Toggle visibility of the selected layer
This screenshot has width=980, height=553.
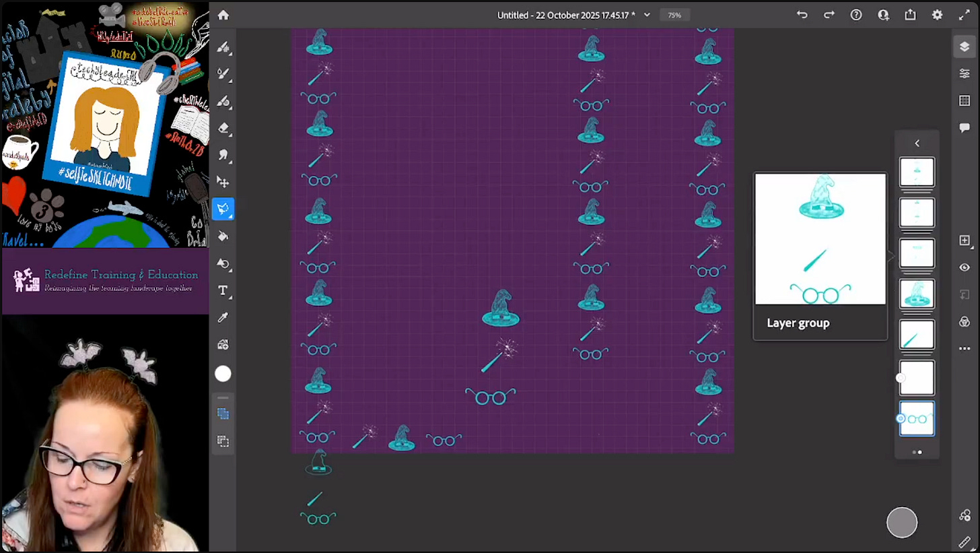coord(965,267)
